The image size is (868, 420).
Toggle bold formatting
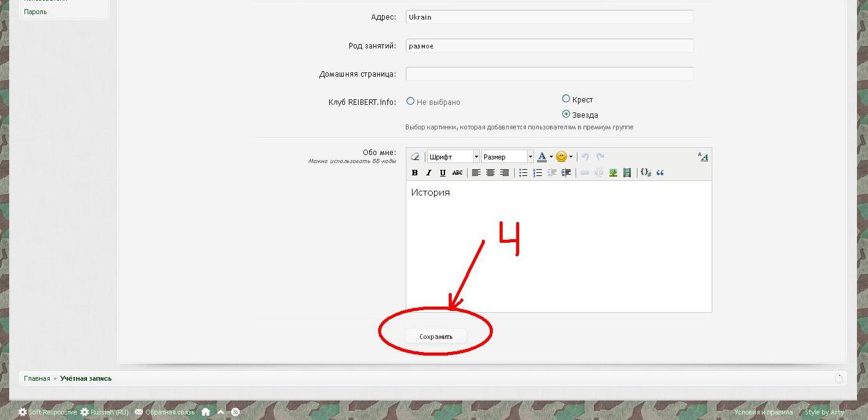click(415, 173)
